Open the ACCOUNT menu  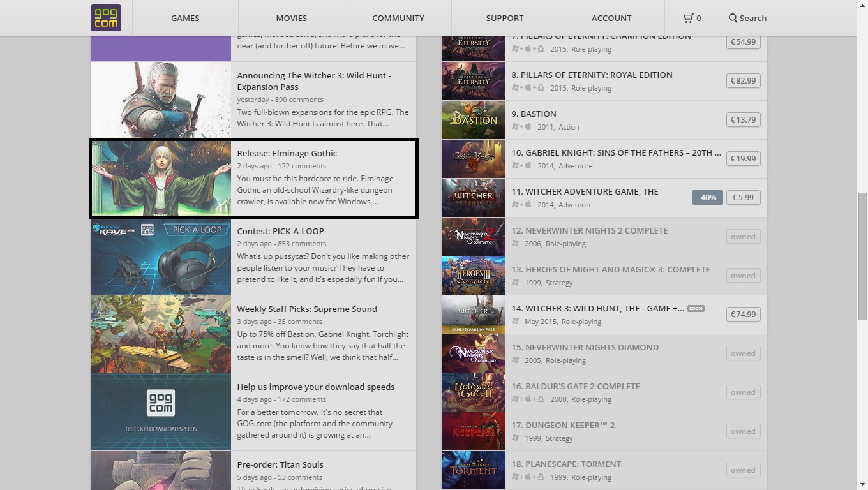611,18
